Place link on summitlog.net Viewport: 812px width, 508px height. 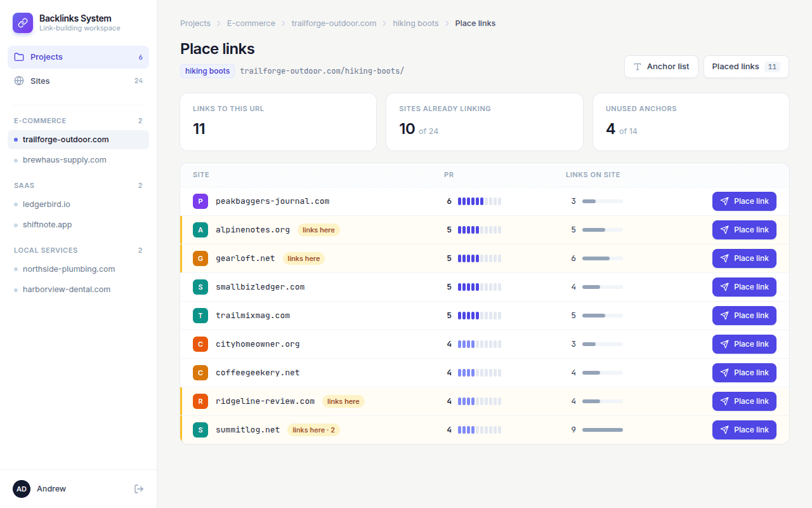click(744, 430)
